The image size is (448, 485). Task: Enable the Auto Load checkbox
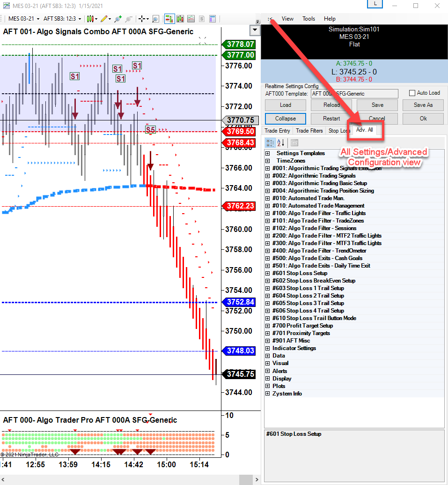(412, 93)
